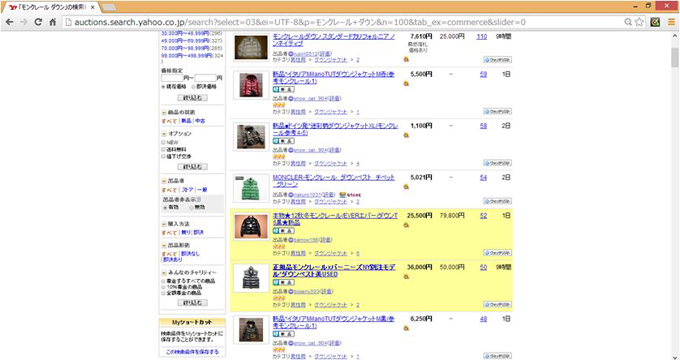Click the auction icon beside the 6,250円 price
This screenshot has height=360, width=680.
pyautogui.click(x=406, y=328)
